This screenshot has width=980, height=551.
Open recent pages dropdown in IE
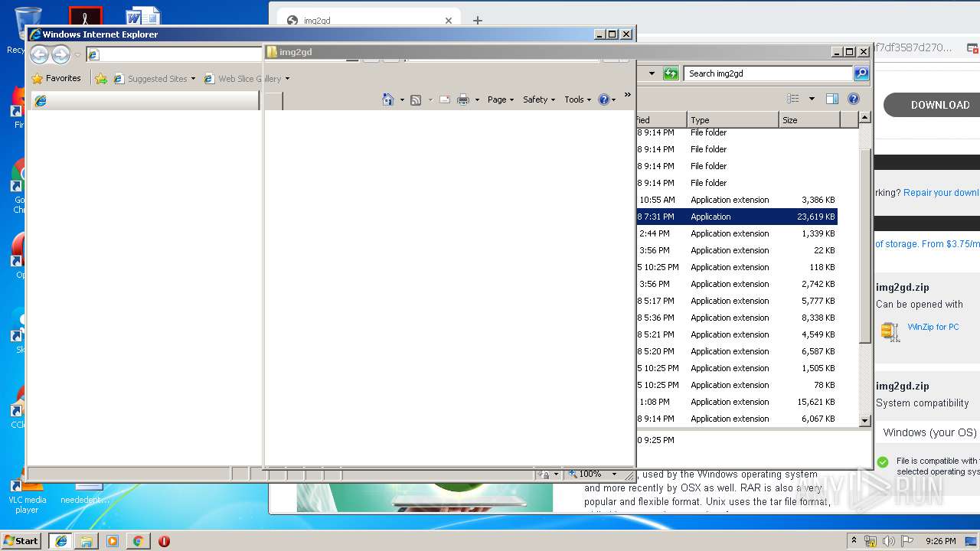tap(77, 55)
